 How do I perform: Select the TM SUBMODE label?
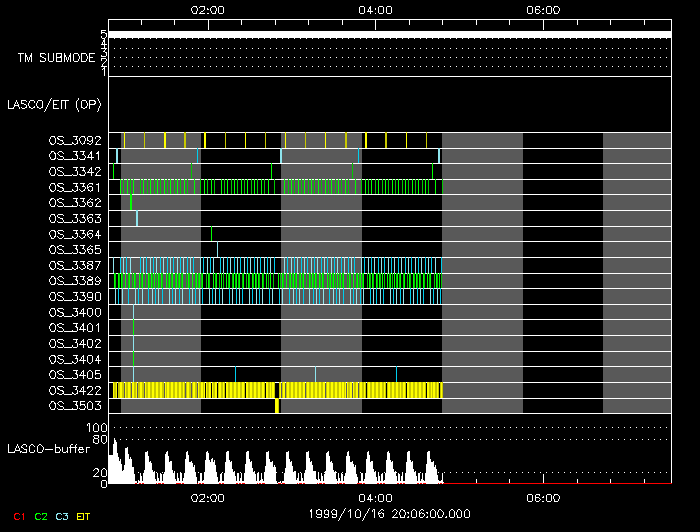point(56,58)
